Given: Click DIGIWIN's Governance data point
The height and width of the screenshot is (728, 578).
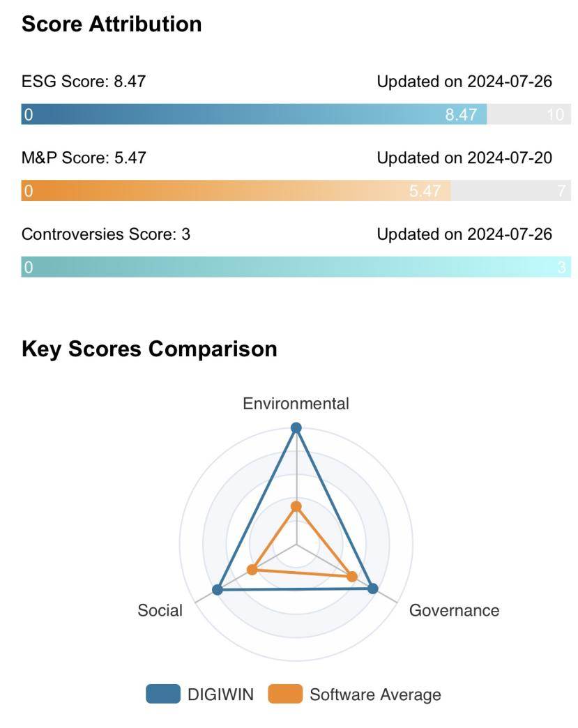Looking at the screenshot, I should pyautogui.click(x=373, y=589).
